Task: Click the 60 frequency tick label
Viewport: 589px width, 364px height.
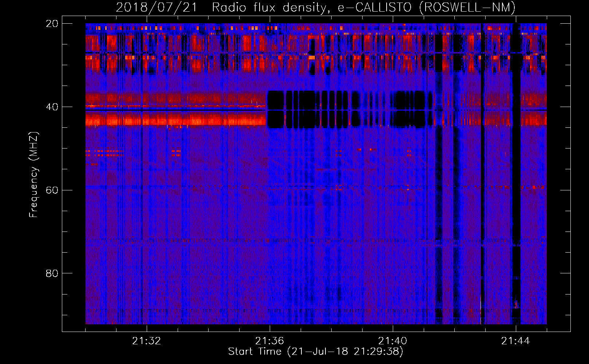Action: tap(52, 190)
